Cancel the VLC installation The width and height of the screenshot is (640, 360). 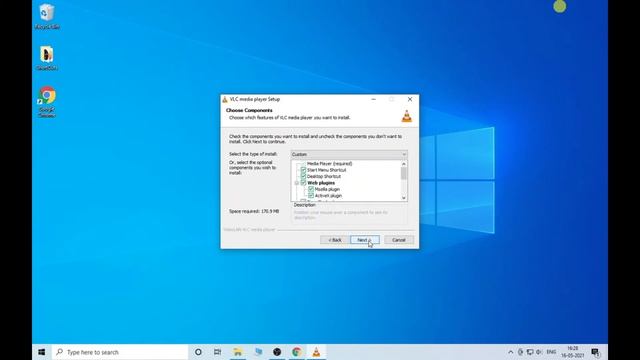[399, 240]
